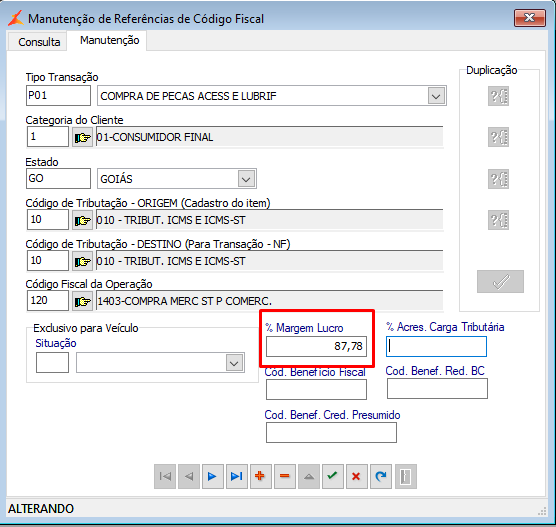Viewport: 556px width, 527px height.
Task: Open lookup for Código Fiscal da Operação
Action: pyautogui.click(x=82, y=301)
